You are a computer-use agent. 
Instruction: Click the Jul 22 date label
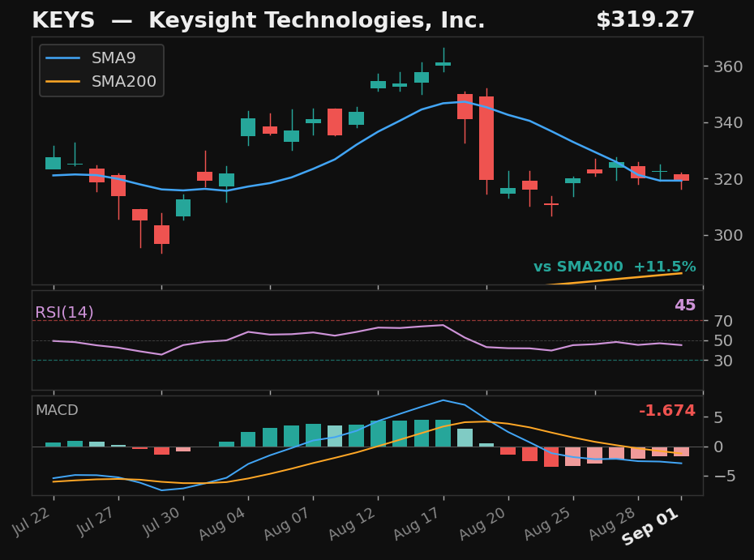pos(32,522)
